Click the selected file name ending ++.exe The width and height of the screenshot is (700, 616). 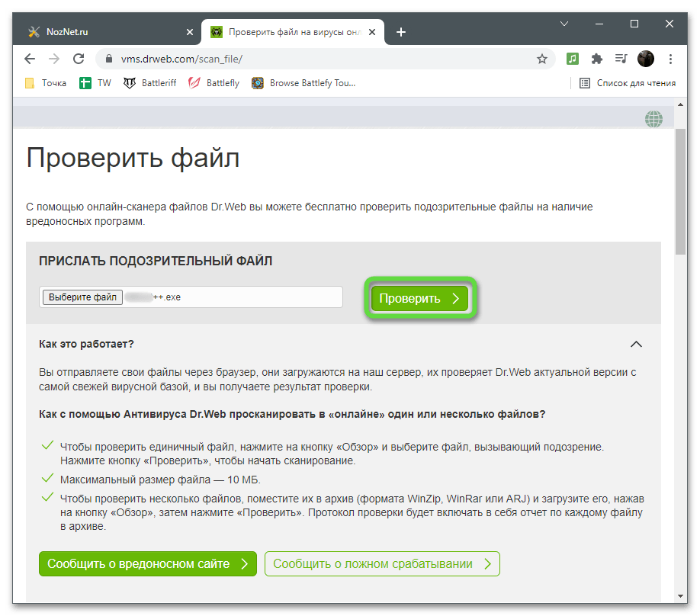(x=153, y=297)
